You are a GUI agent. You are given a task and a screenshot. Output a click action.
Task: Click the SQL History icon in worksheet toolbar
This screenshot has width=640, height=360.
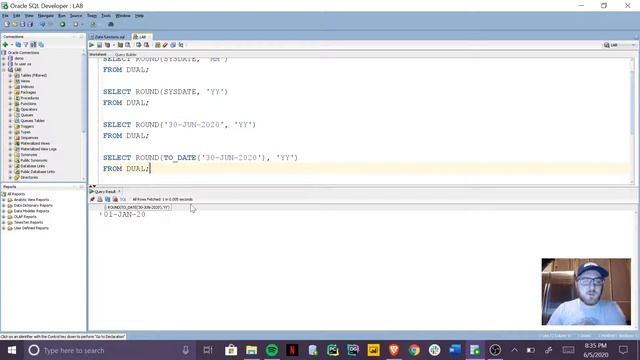pos(173,45)
